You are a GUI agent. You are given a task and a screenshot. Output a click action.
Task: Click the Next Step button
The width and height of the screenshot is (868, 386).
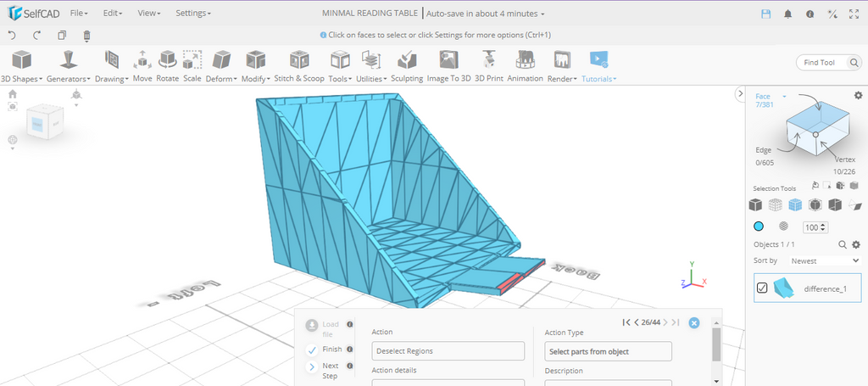point(312,366)
